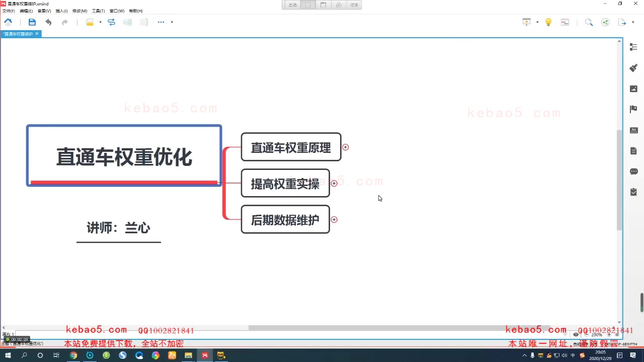Screen dimensions: 644x362
Task: Select the 提高权重实操 topic
Action: click(x=285, y=184)
